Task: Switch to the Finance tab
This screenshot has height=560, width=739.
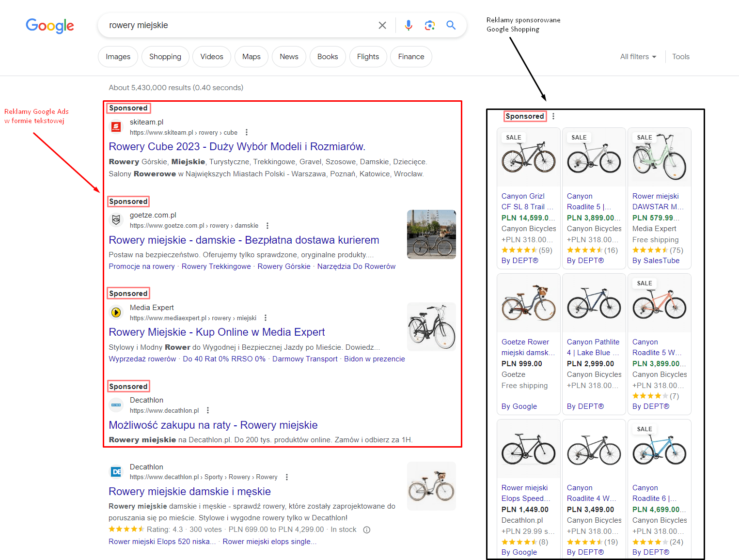Action: pos(411,57)
